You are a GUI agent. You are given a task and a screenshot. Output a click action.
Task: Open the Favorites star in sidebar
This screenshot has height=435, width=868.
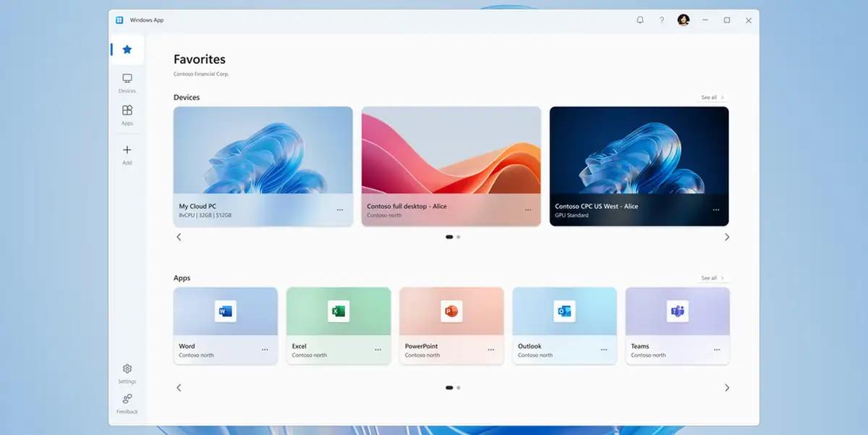pyautogui.click(x=127, y=50)
